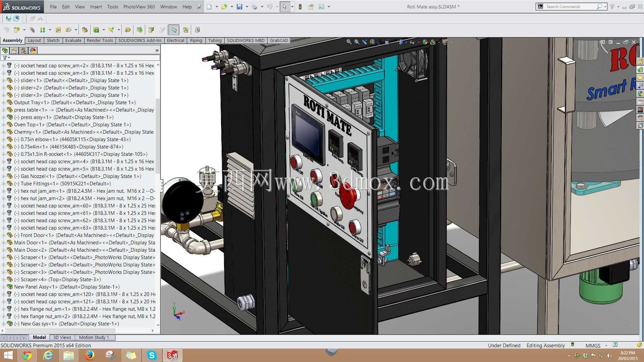Click Edit Appearance sphere in view toolbar

coord(425,42)
